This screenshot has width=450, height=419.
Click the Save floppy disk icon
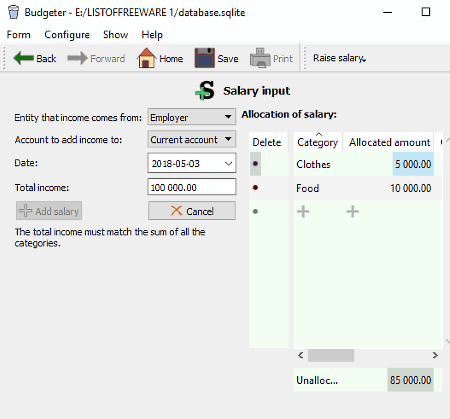204,58
